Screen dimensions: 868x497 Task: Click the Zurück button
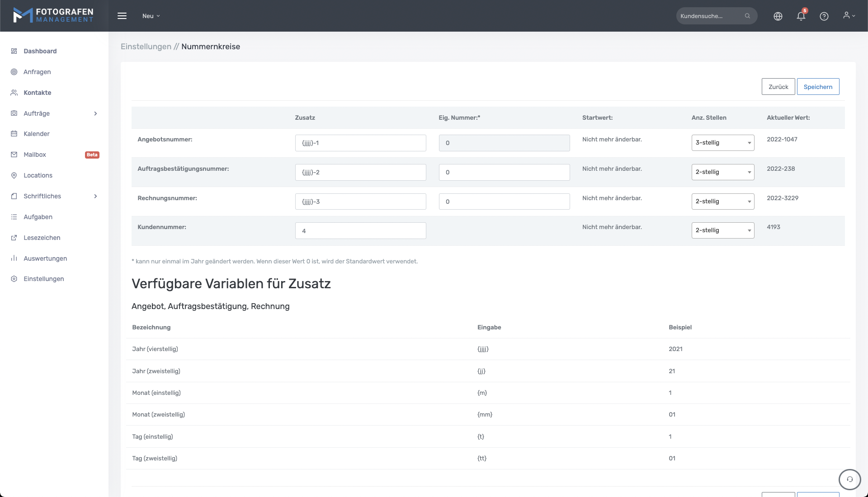click(778, 87)
